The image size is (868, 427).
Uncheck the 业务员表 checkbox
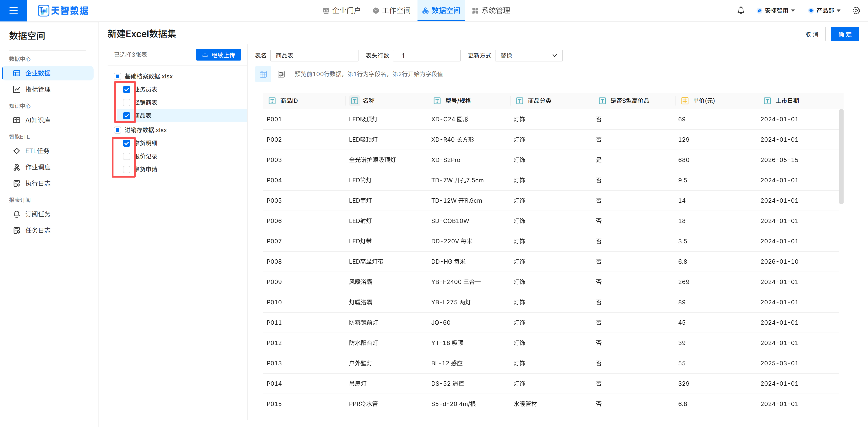tap(126, 89)
